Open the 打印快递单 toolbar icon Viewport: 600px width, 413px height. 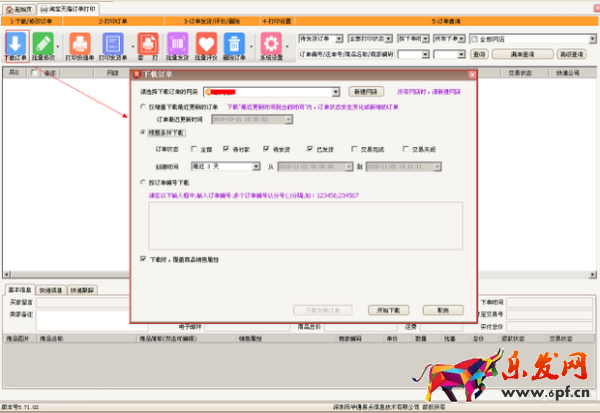(80, 44)
